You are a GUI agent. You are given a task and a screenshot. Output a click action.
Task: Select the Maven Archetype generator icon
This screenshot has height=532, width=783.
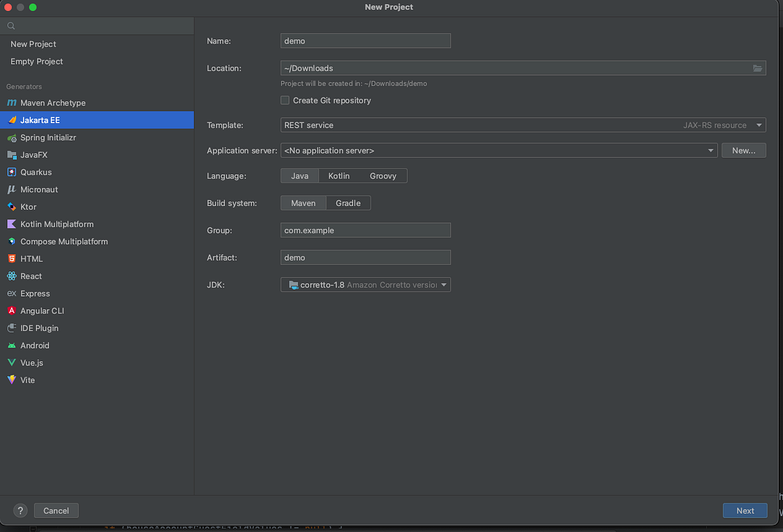(13, 102)
